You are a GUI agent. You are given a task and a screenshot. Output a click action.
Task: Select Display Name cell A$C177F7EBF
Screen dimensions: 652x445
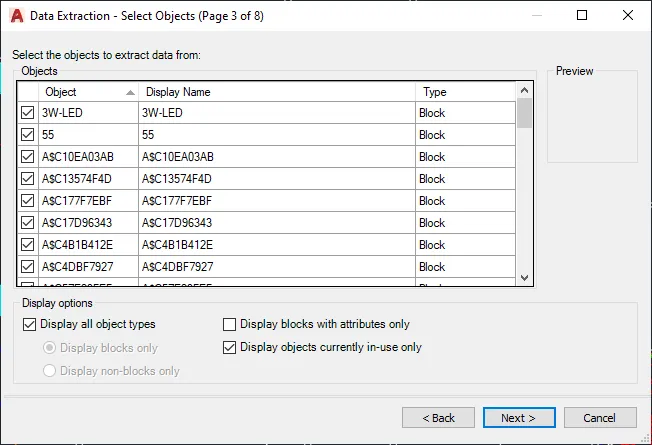click(277, 200)
